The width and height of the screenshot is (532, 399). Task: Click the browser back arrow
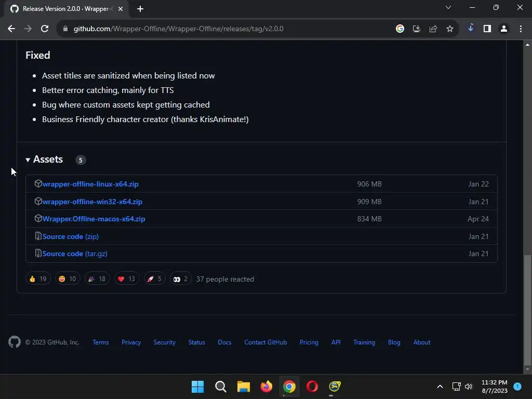(11, 29)
